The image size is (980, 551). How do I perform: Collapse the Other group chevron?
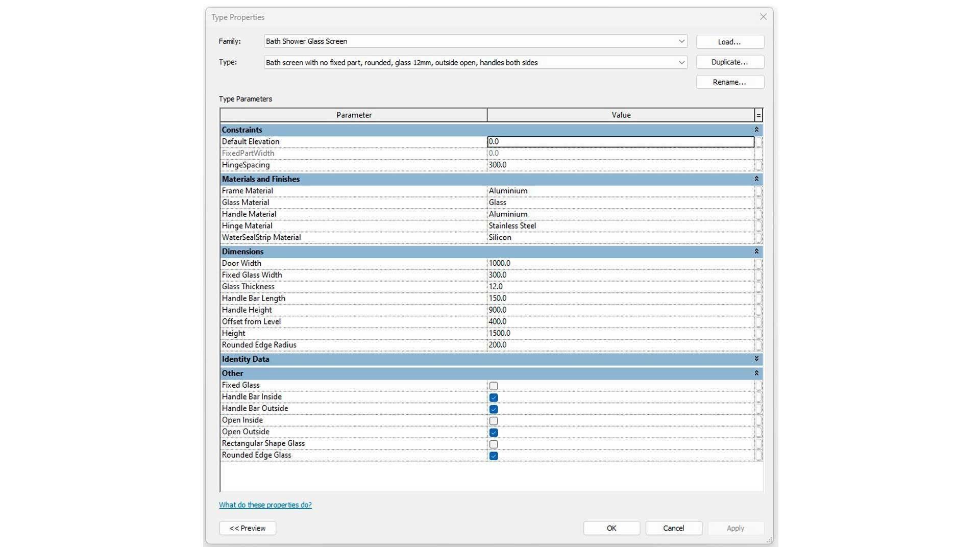point(756,373)
